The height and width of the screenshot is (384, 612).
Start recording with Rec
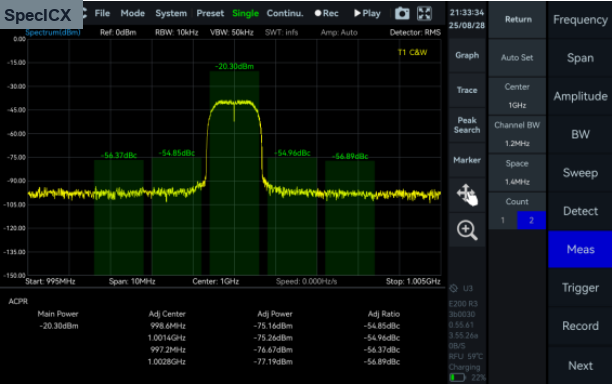327,13
